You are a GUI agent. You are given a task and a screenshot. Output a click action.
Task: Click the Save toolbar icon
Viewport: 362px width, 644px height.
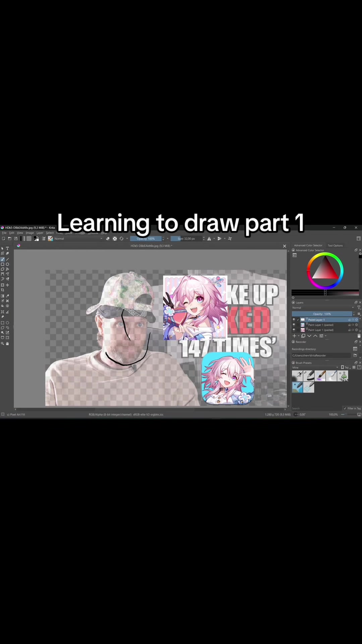[x=16, y=238]
